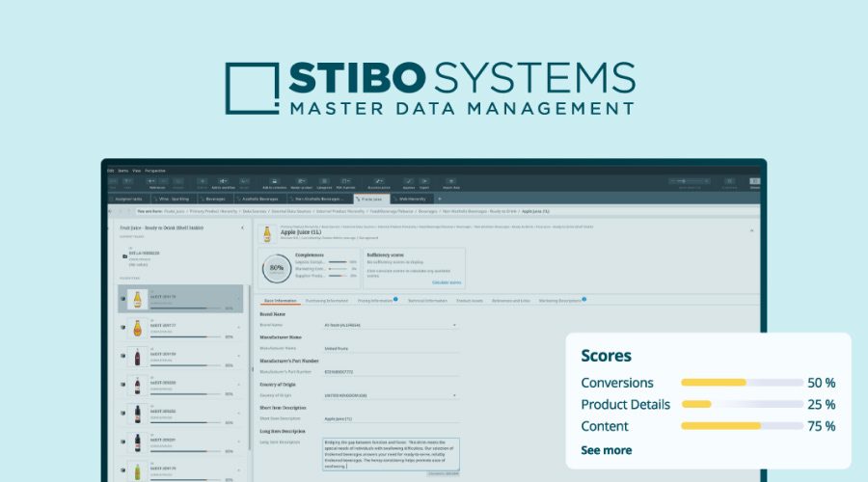868x482 pixels.
Task: Select the green bottle list item
Action: (x=180, y=471)
